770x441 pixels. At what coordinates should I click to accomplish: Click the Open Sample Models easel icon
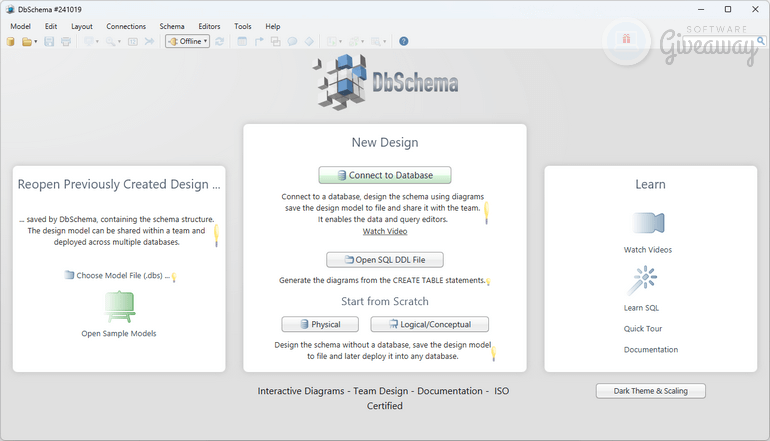pos(119,305)
